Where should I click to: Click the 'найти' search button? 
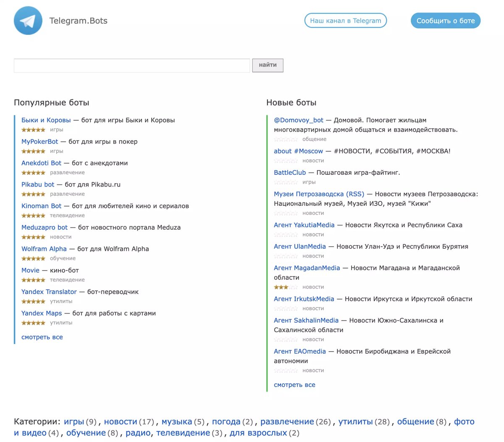pos(268,65)
